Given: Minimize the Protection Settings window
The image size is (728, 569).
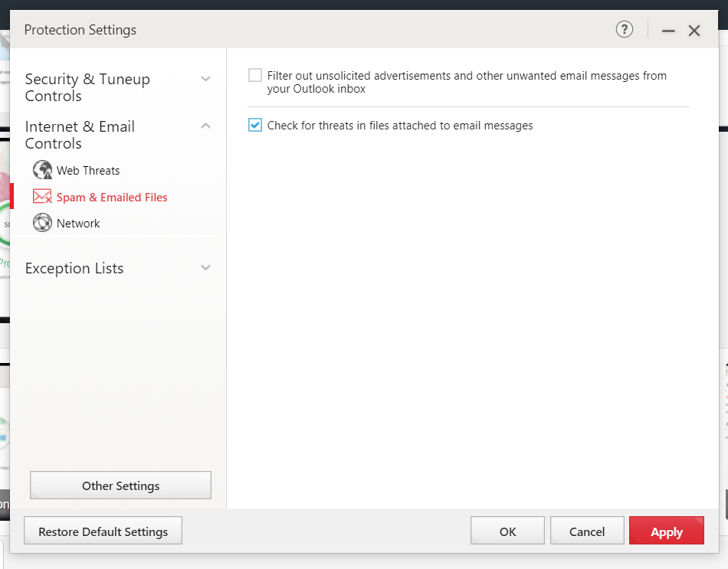Looking at the screenshot, I should point(668,31).
